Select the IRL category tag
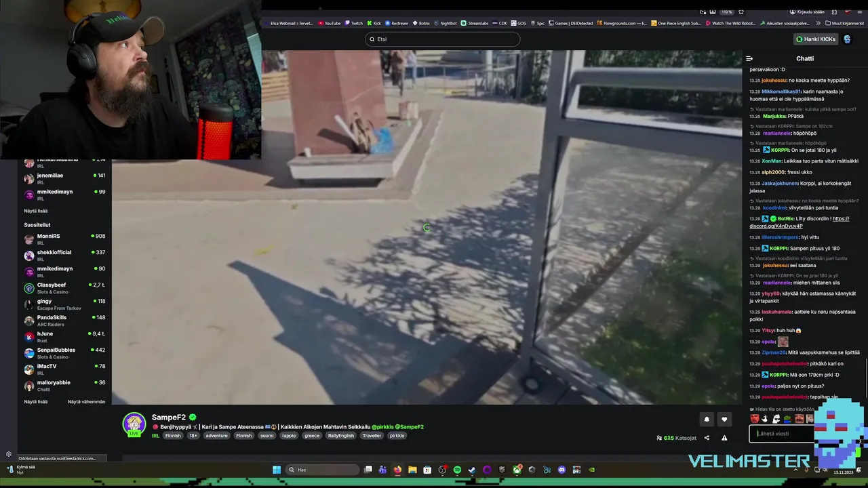Screen dimensions: 868x488 [155, 436]
